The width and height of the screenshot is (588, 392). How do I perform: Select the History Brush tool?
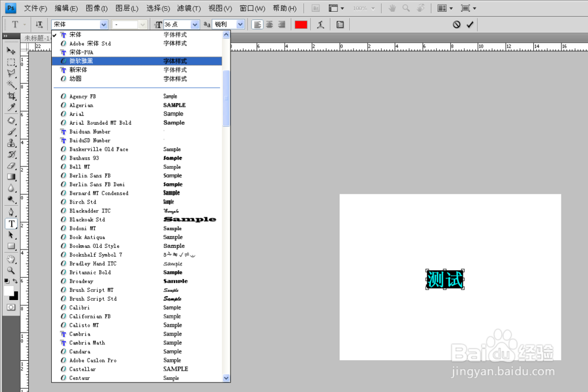[11, 154]
